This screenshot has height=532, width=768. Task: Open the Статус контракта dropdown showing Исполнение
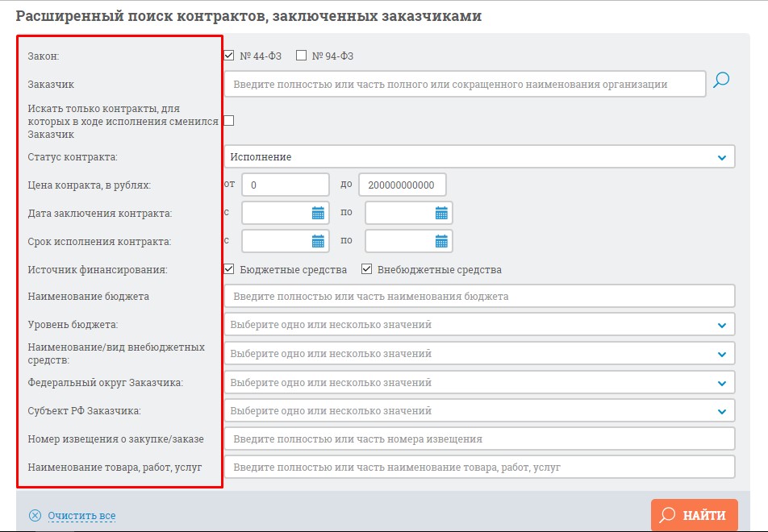479,156
